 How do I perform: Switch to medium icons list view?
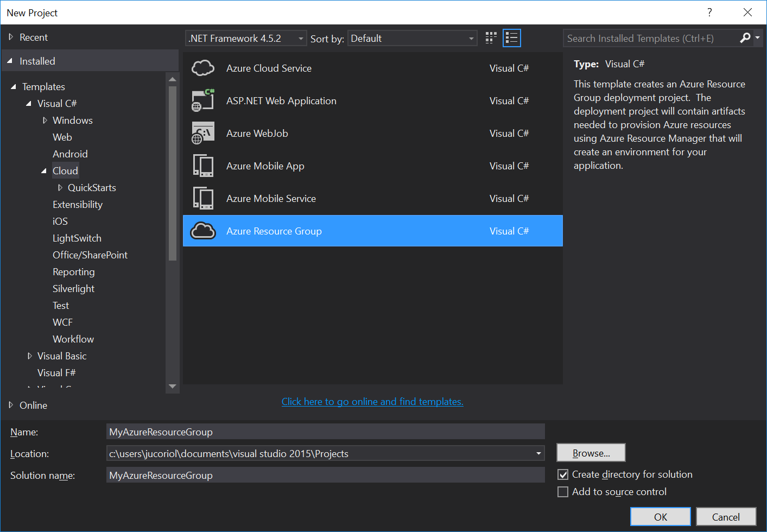click(511, 38)
